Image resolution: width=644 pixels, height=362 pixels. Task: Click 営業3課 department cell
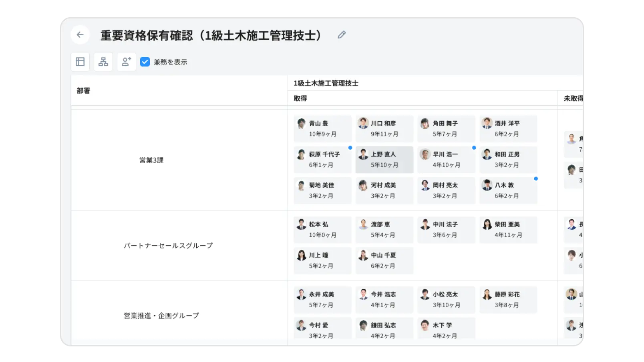(x=151, y=159)
